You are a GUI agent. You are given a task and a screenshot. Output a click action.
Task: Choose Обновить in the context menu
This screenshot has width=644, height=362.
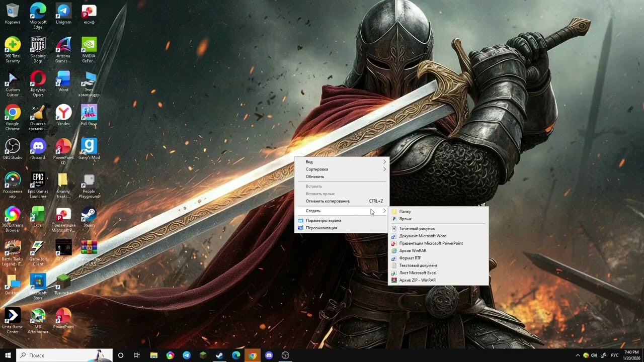342,176
